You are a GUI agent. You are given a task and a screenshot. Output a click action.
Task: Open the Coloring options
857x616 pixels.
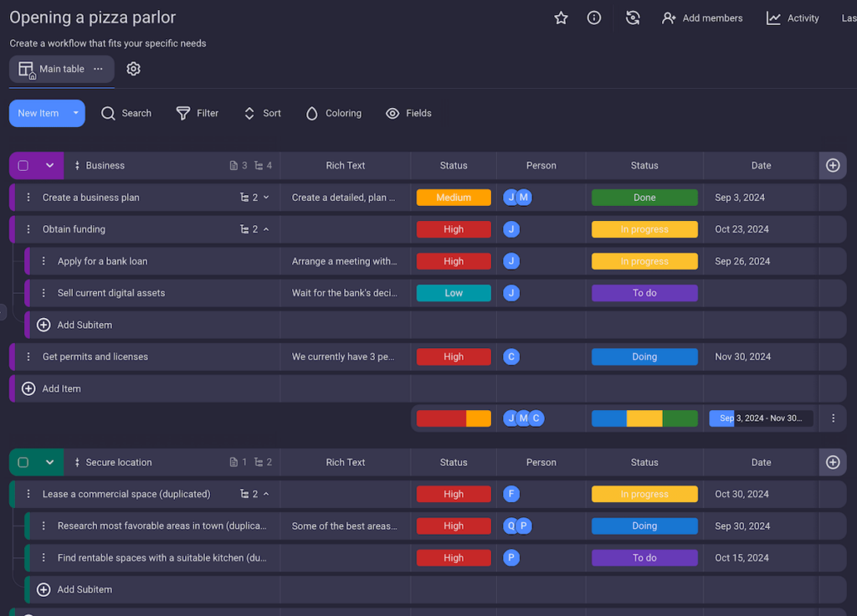tap(333, 113)
